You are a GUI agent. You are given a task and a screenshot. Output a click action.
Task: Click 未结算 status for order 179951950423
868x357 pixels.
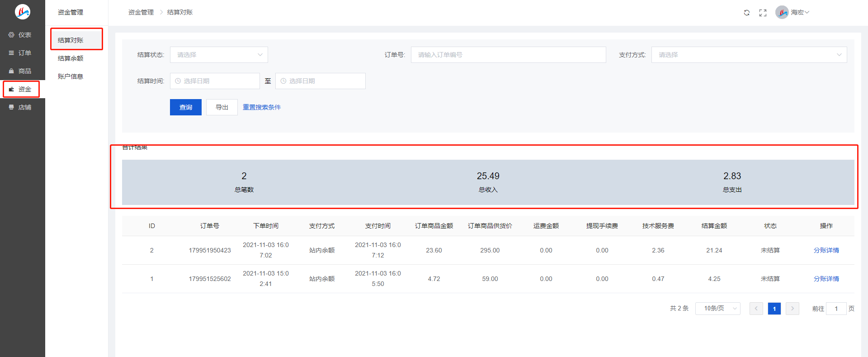point(770,250)
